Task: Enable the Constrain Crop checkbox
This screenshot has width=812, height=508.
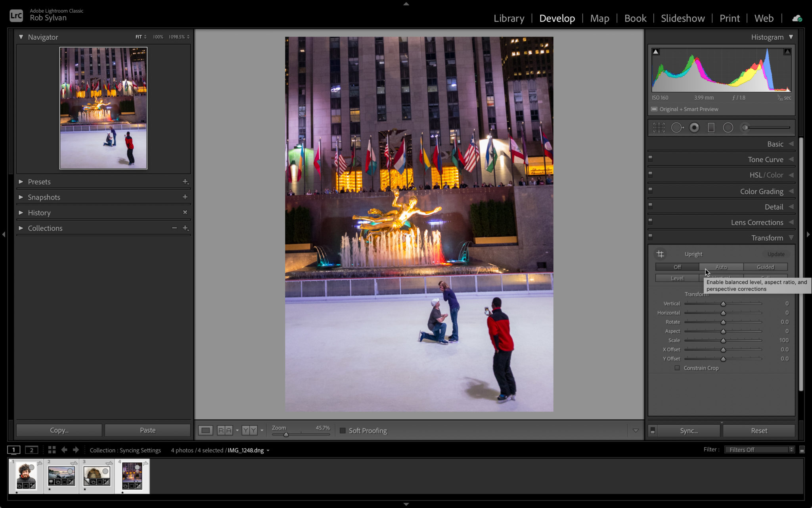Action: coord(677,368)
